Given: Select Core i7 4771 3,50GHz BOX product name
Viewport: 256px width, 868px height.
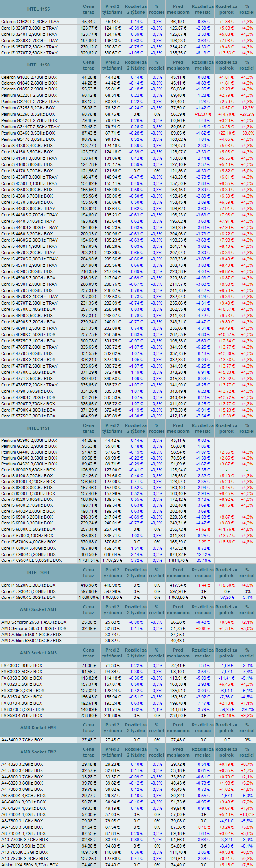Looking at the screenshot, I should tap(27, 379).
